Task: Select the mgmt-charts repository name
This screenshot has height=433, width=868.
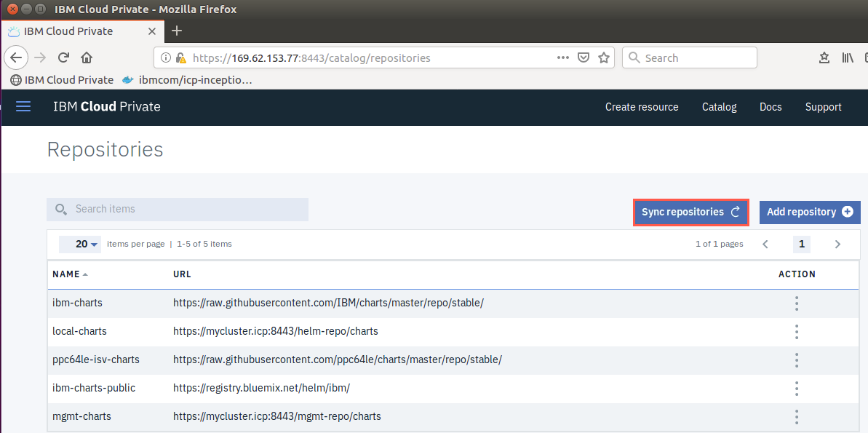Action: [82, 416]
